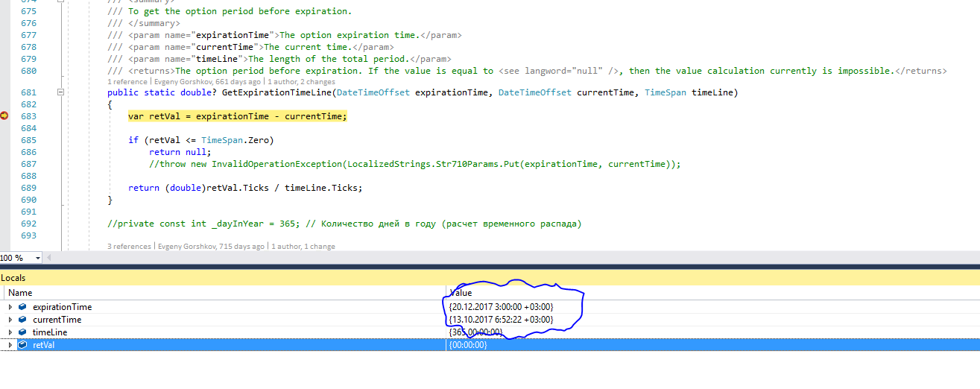Image resolution: width=980 pixels, height=389 pixels.
Task: Open the 100 % zoom dropdown
Action: click(x=37, y=258)
